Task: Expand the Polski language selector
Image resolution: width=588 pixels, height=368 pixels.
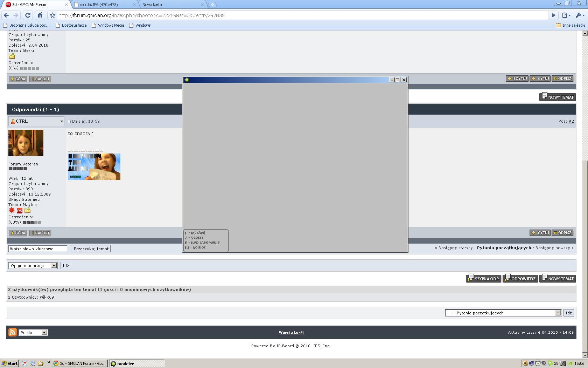Action: point(34,332)
